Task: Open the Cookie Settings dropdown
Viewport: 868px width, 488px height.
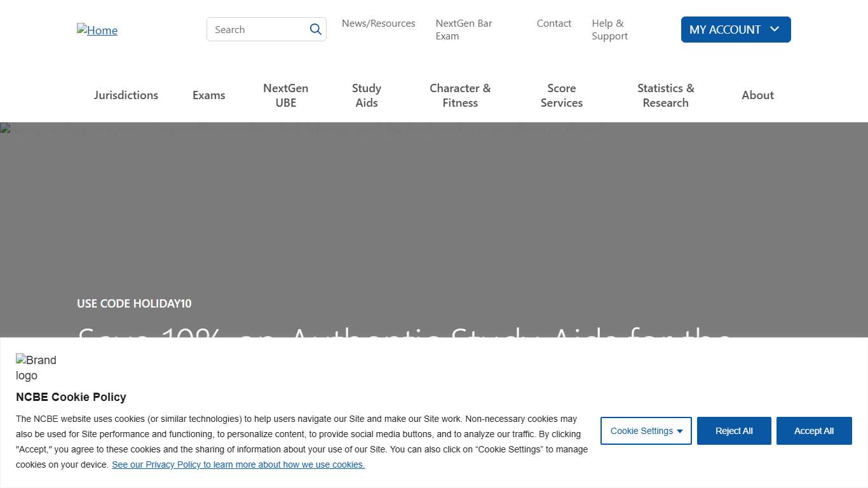Action: click(646, 431)
